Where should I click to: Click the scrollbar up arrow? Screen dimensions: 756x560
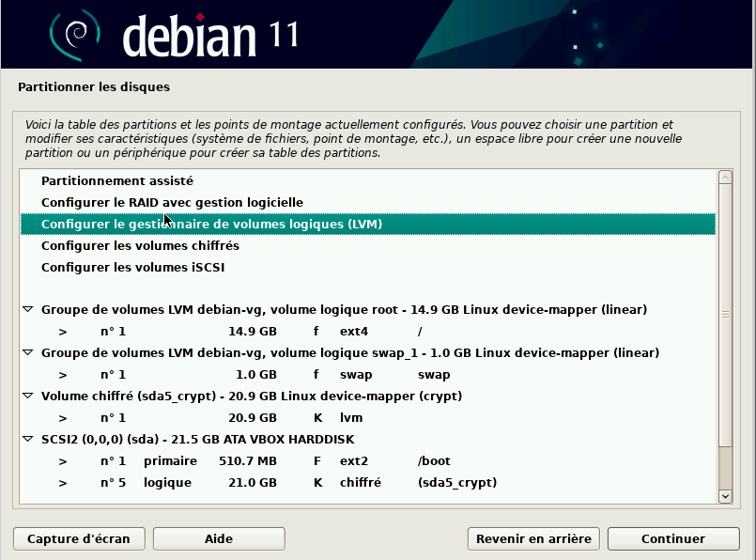pyautogui.click(x=725, y=178)
